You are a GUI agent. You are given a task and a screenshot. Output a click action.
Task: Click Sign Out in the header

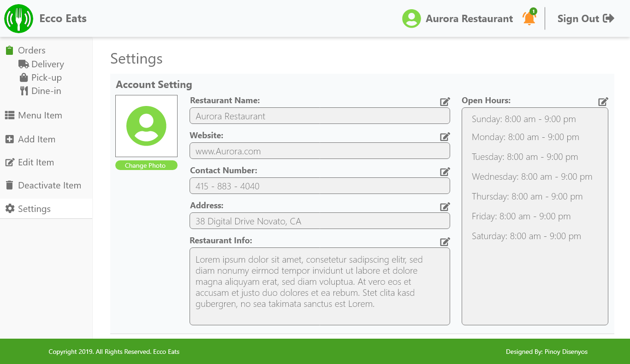point(585,19)
